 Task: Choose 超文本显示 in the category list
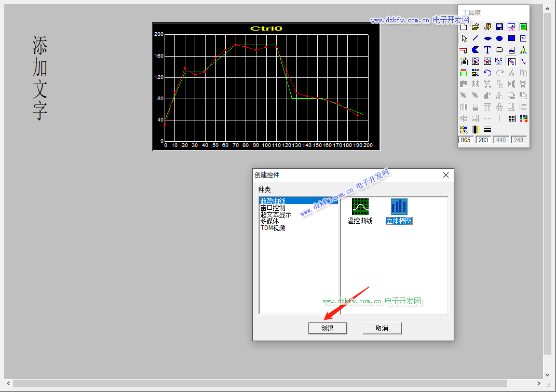coord(276,214)
